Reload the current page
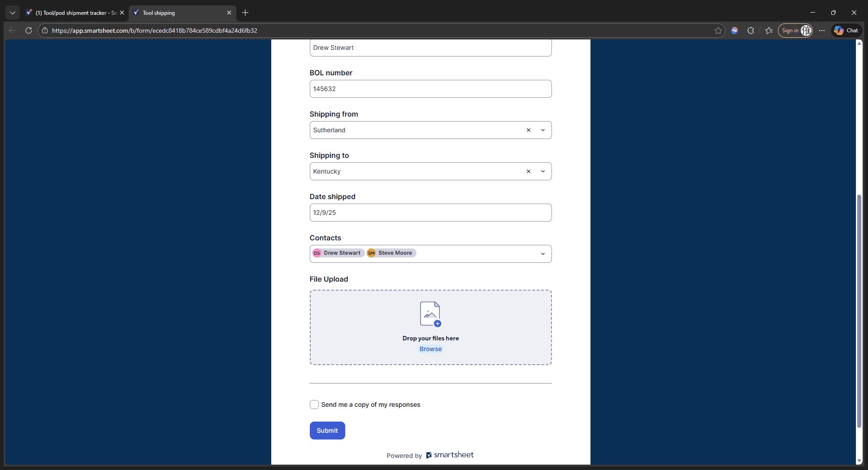 [x=29, y=30]
